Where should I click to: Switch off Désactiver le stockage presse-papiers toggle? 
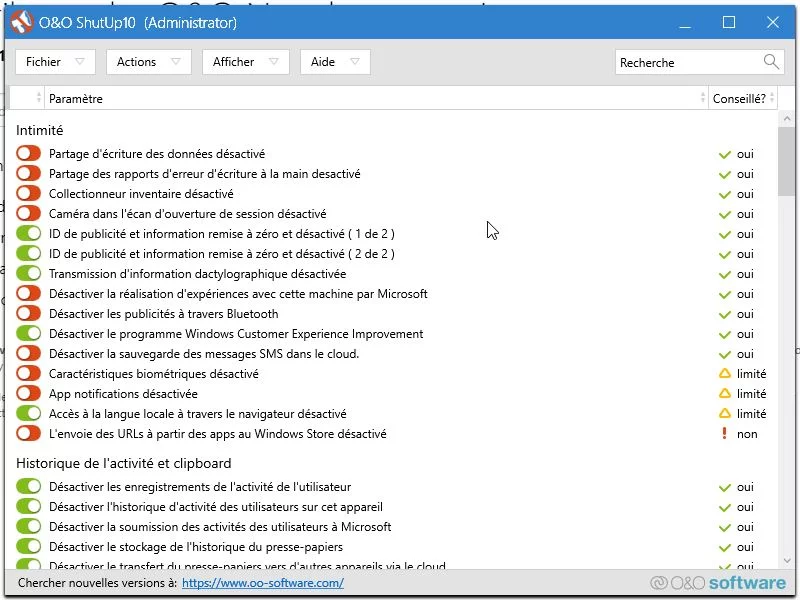click(29, 547)
